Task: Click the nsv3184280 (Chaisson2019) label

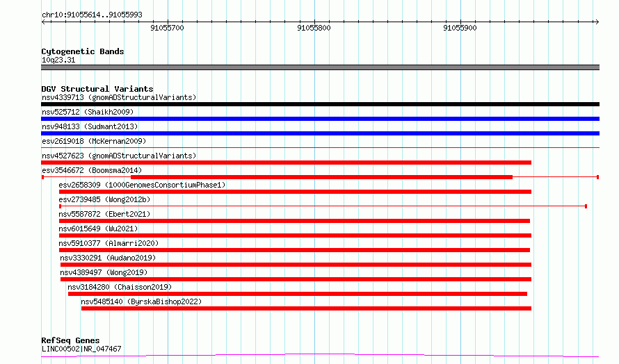Action: [120, 287]
